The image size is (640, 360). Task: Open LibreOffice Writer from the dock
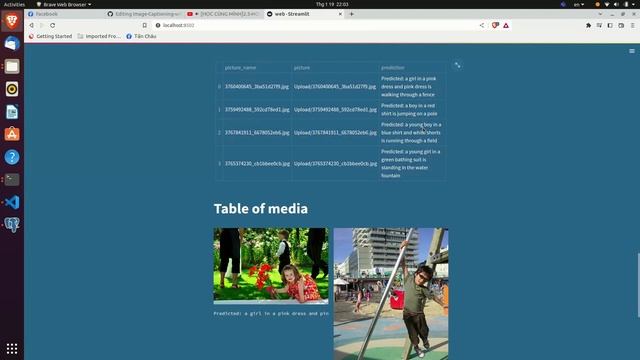12,112
